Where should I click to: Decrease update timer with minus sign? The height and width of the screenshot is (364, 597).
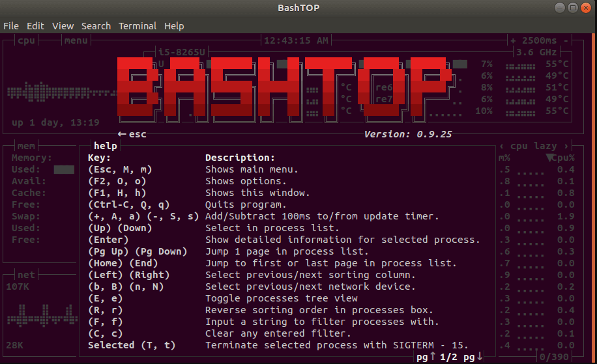(566, 40)
